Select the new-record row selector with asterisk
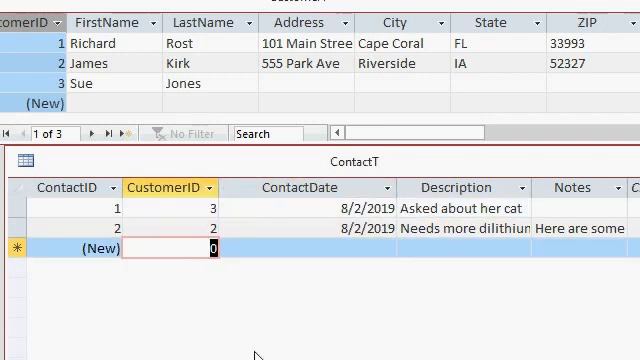The image size is (640, 360). 17,248
